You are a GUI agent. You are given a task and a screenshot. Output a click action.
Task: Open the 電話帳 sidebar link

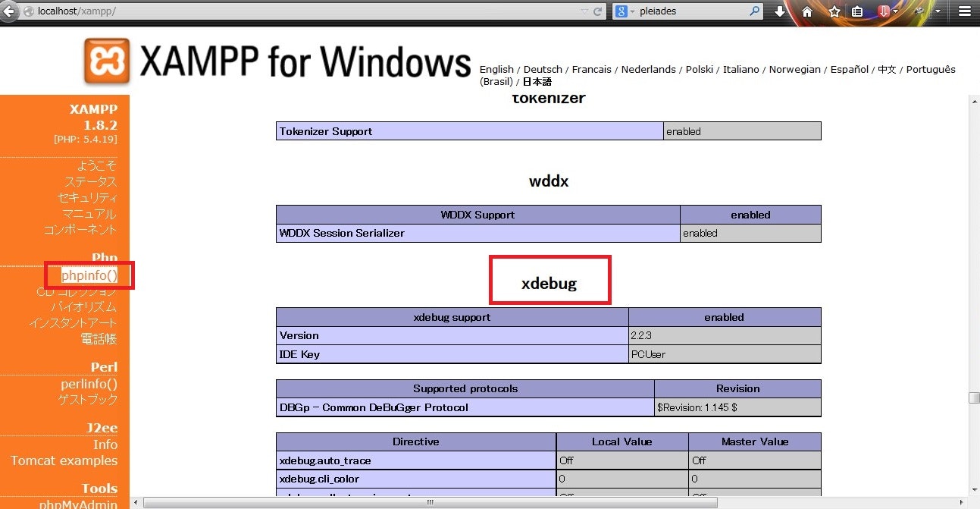(99, 339)
